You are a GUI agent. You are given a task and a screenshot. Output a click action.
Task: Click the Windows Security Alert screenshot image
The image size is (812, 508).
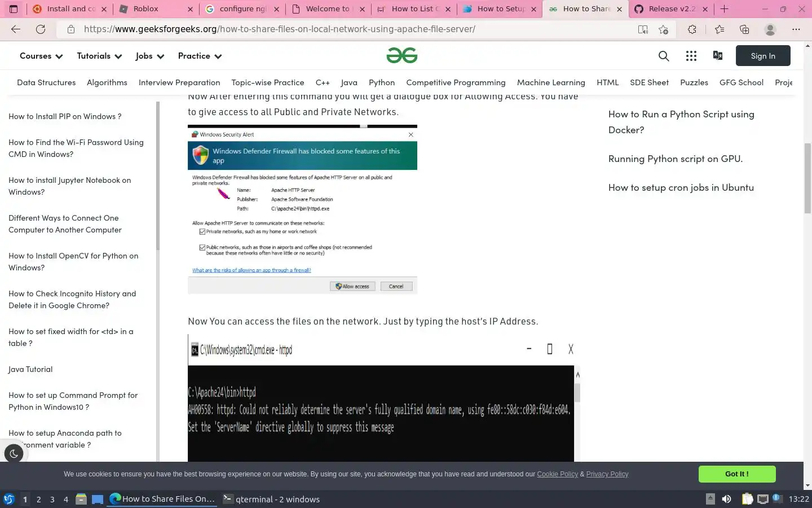coord(302,209)
